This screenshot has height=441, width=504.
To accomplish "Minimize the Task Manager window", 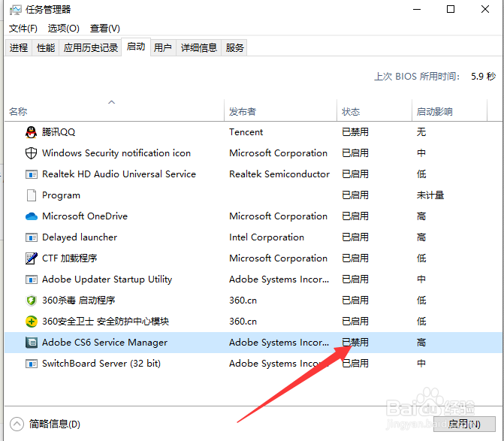I will (417, 9).
